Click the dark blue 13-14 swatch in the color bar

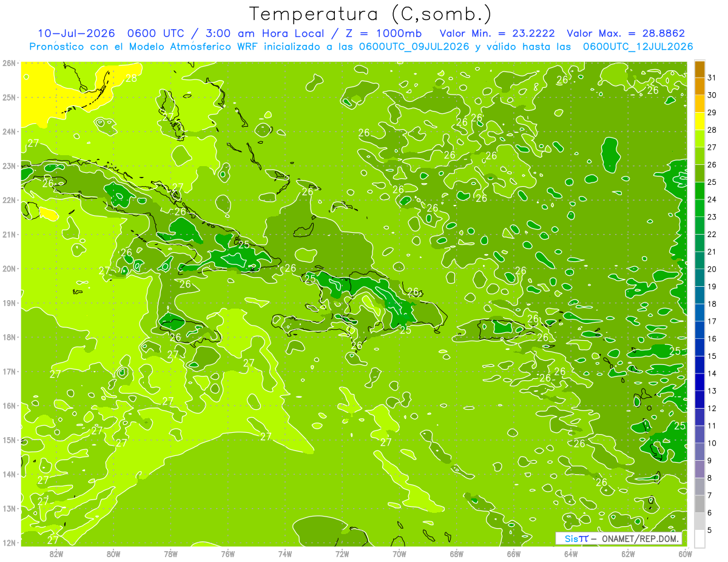tap(699, 382)
